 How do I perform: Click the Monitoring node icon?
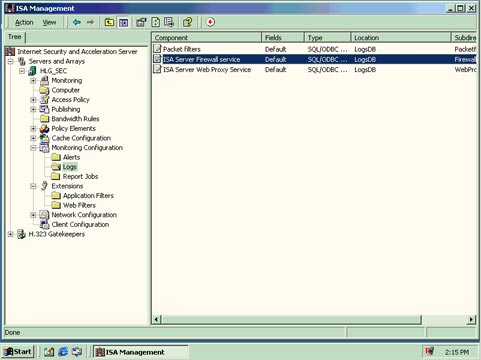[44, 80]
